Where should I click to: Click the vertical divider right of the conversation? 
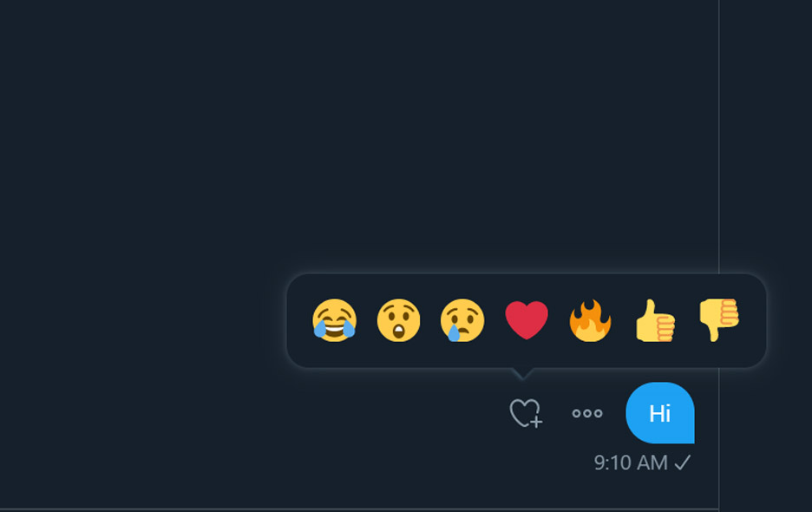719,174
